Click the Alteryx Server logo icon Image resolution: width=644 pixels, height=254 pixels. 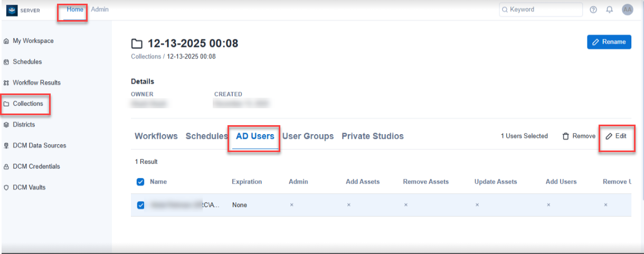point(12,10)
